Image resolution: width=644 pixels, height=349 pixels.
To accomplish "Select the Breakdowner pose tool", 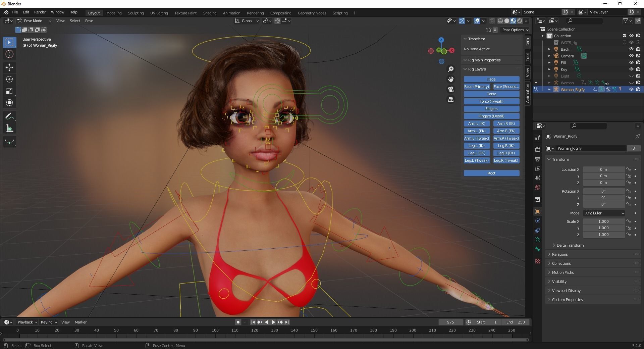I will [x=9, y=142].
